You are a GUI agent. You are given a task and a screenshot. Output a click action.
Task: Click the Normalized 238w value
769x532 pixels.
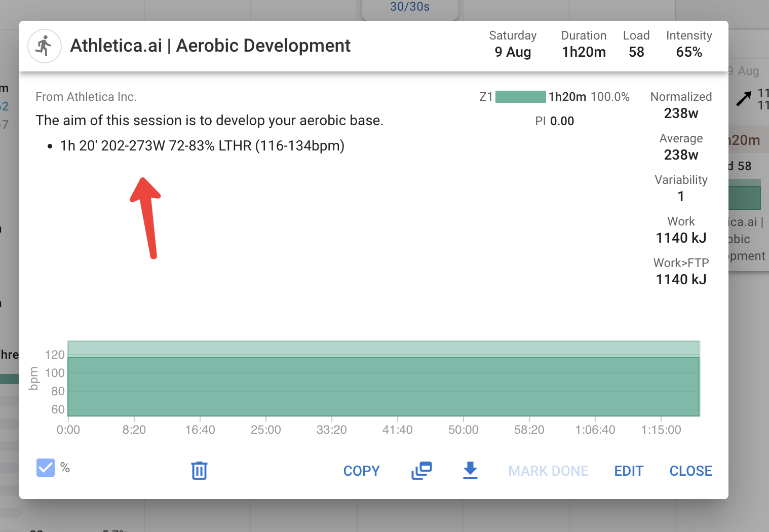pos(681,113)
